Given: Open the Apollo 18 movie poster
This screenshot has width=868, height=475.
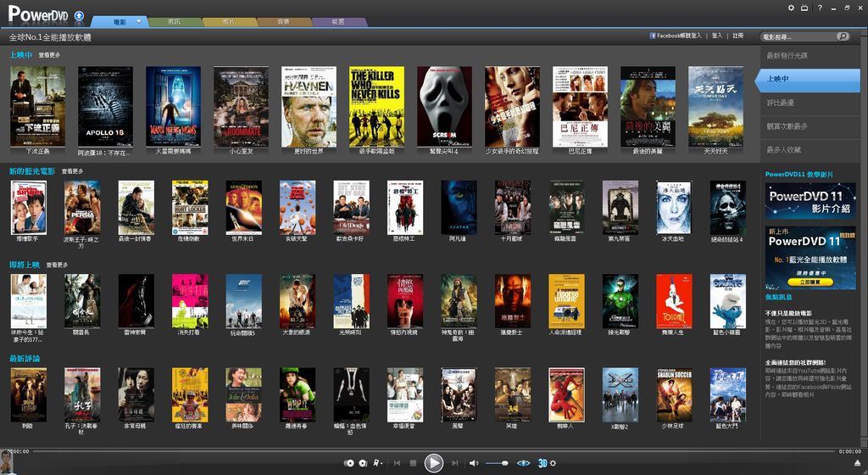Looking at the screenshot, I should click(x=105, y=107).
